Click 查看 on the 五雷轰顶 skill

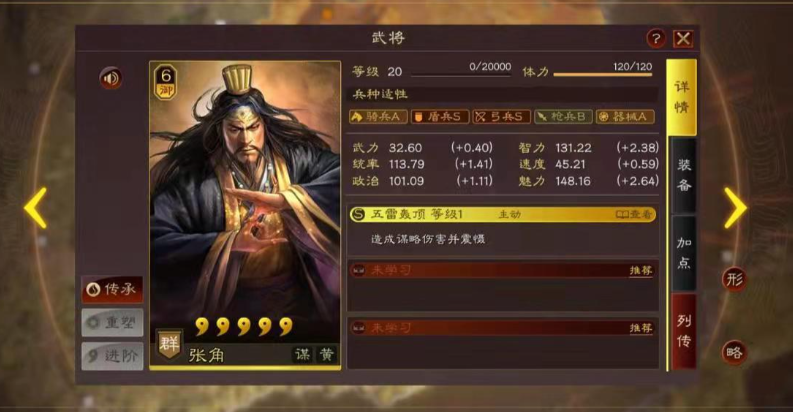[x=634, y=214]
